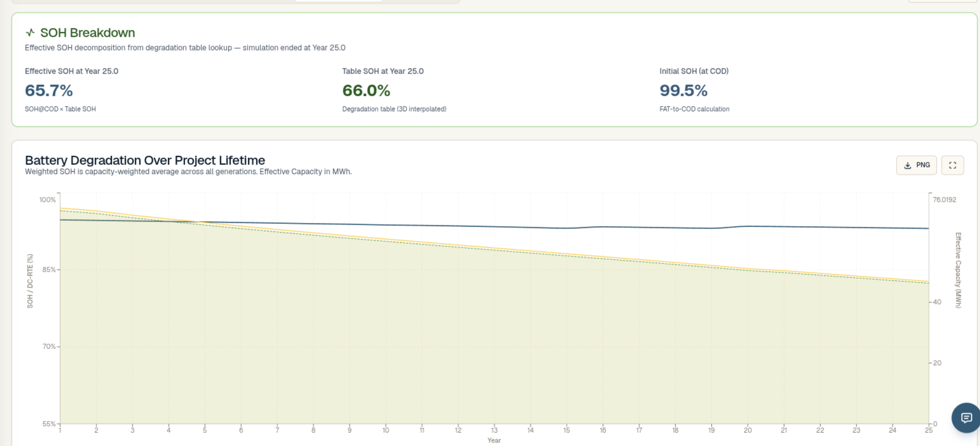Screen dimensions: 980x446
Task: Click year 25 tick on the x-axis
Action: [x=928, y=430]
